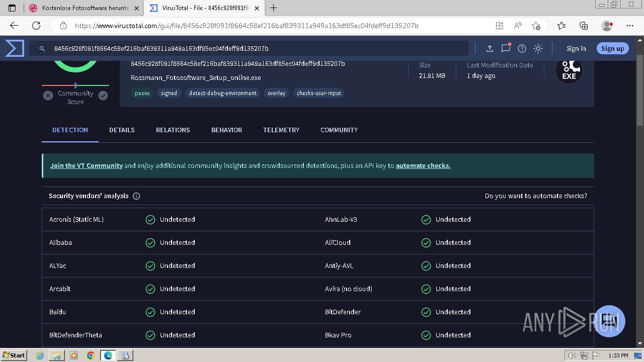Click the Avira (no cloud) vendor name
The height and width of the screenshot is (362, 644).
point(349,289)
